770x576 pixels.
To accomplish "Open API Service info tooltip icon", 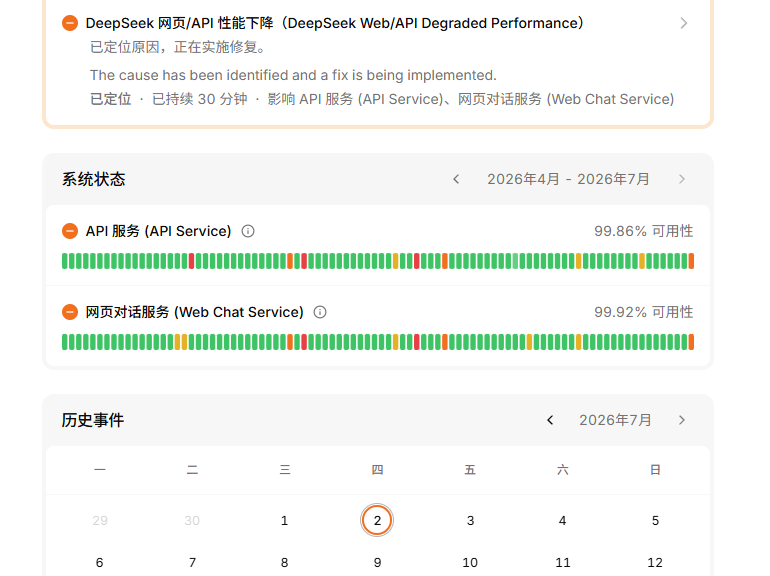I will pos(248,231).
